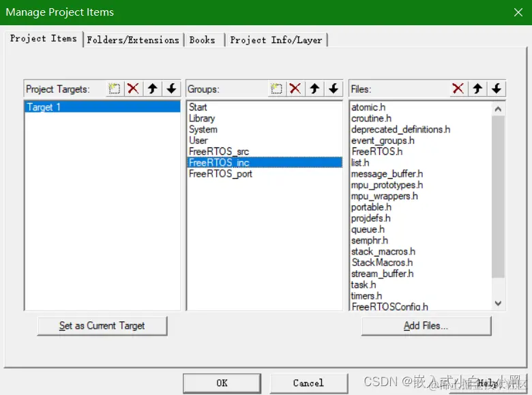Move selected group down
This screenshot has height=395, width=532.
pyautogui.click(x=334, y=89)
